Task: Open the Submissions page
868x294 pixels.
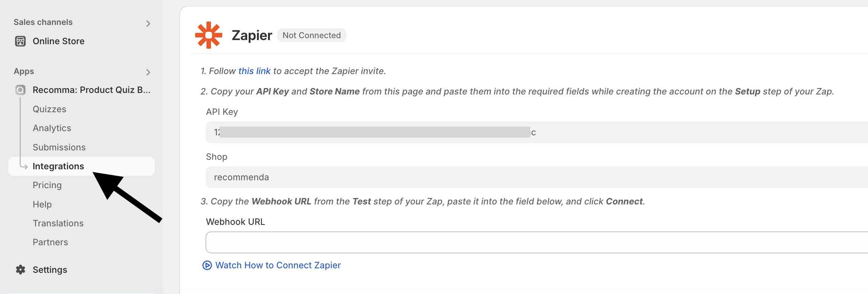Action: tap(59, 147)
